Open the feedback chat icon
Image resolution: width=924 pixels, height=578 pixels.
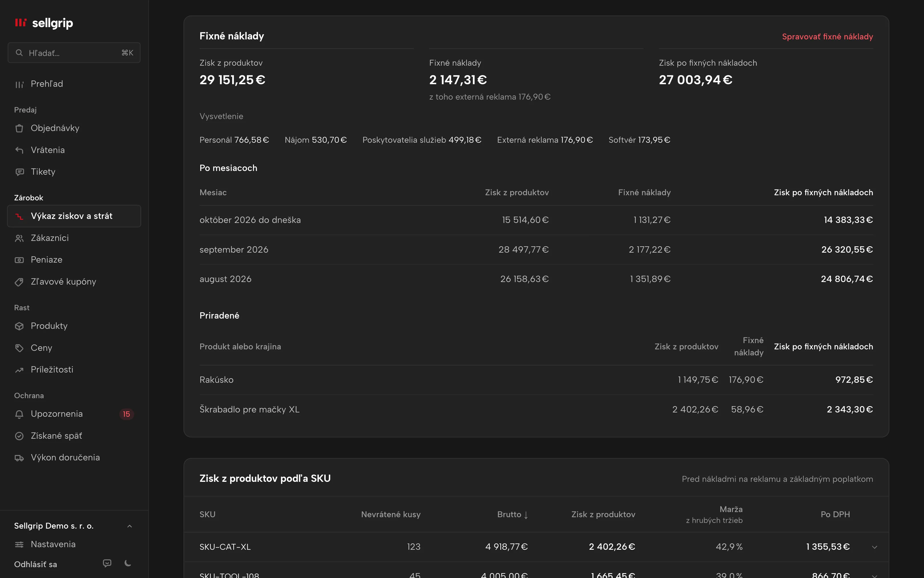pos(107,563)
